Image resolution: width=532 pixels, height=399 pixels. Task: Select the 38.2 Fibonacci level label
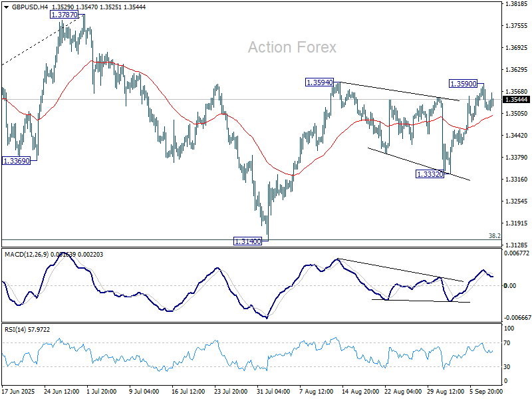coord(494,235)
